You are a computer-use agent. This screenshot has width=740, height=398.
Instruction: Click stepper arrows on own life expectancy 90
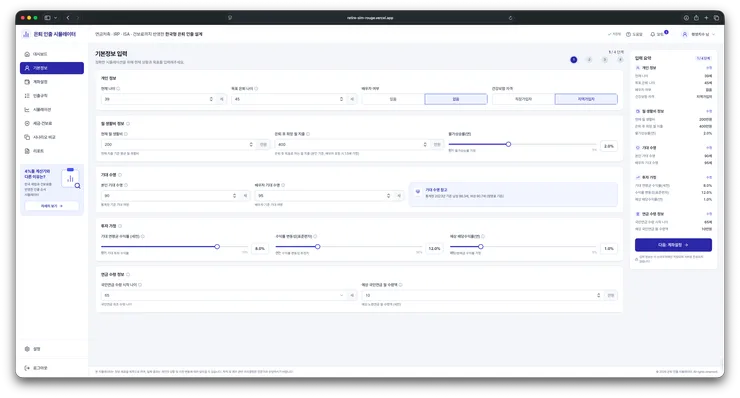point(234,195)
